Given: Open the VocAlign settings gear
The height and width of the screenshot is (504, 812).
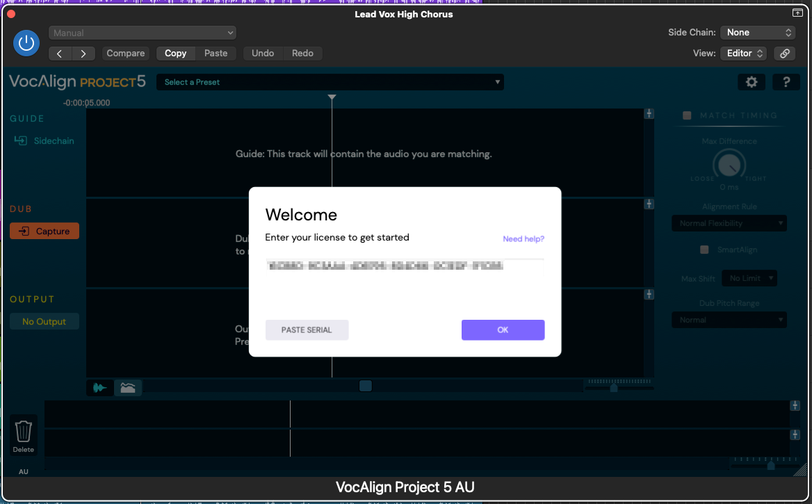Looking at the screenshot, I should (751, 82).
